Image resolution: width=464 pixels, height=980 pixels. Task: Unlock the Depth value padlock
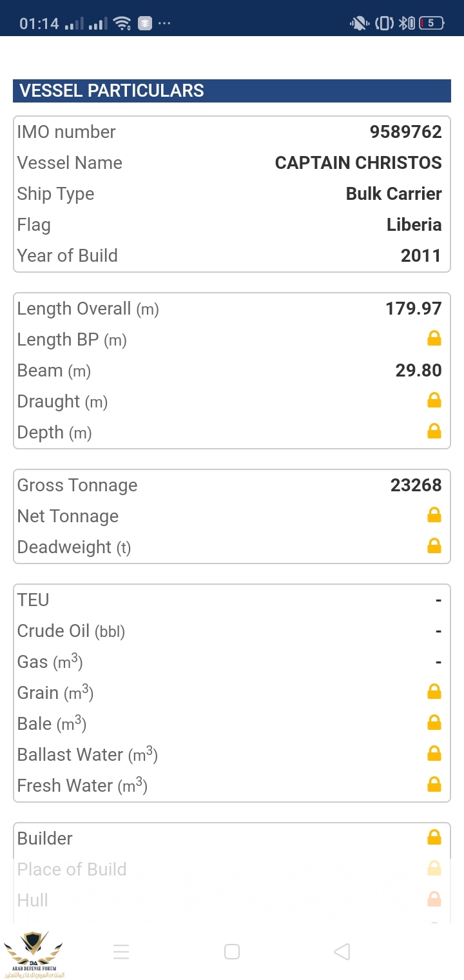coord(434,431)
